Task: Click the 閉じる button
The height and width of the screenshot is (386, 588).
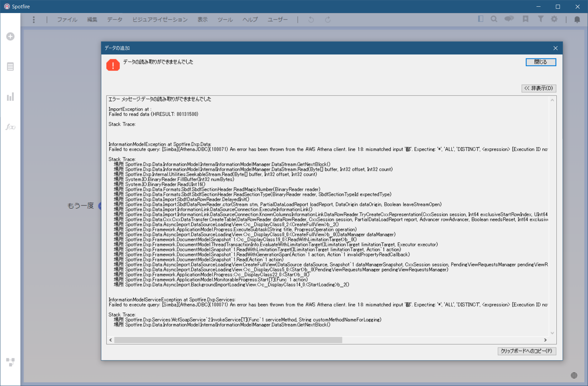Action: 541,62
